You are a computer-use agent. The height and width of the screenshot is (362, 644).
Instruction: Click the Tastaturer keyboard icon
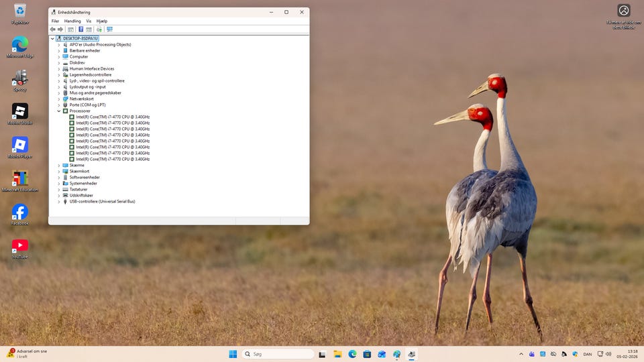65,190
